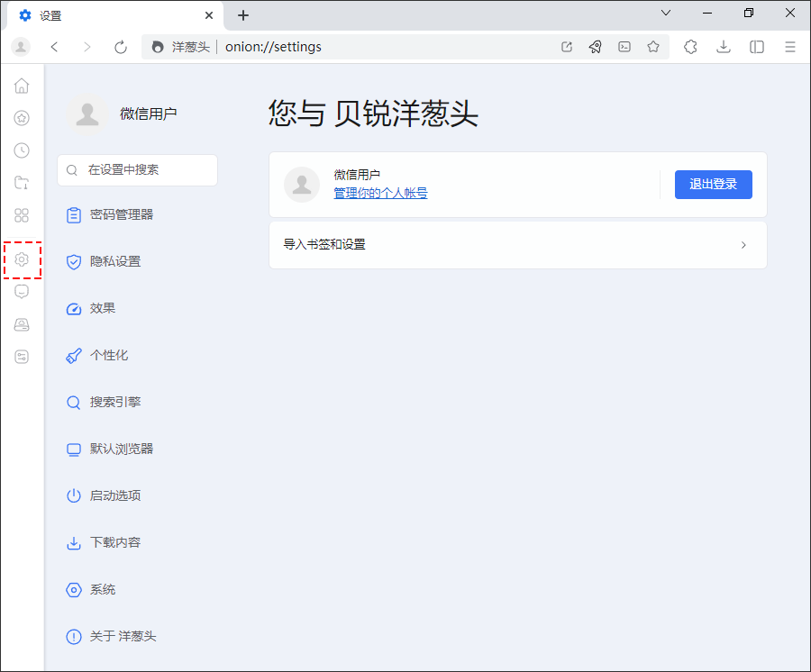Open the Home icon in the sidebar

click(22, 86)
